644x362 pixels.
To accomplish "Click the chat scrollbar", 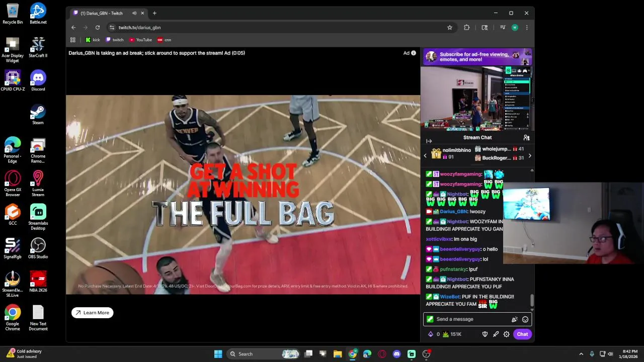I will [x=532, y=301].
